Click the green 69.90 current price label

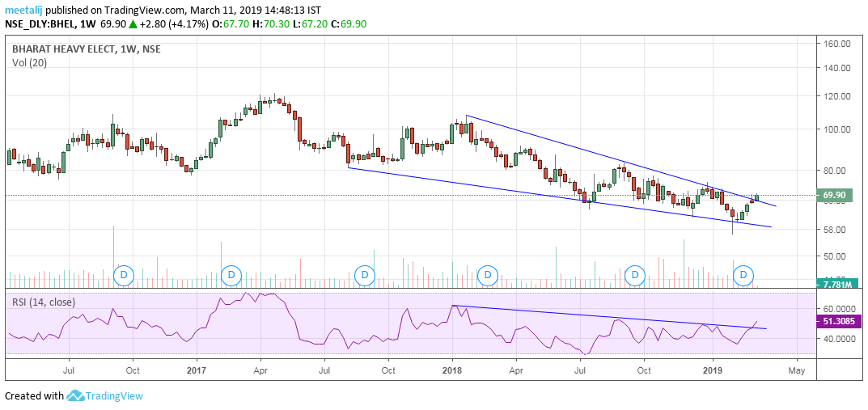835,196
